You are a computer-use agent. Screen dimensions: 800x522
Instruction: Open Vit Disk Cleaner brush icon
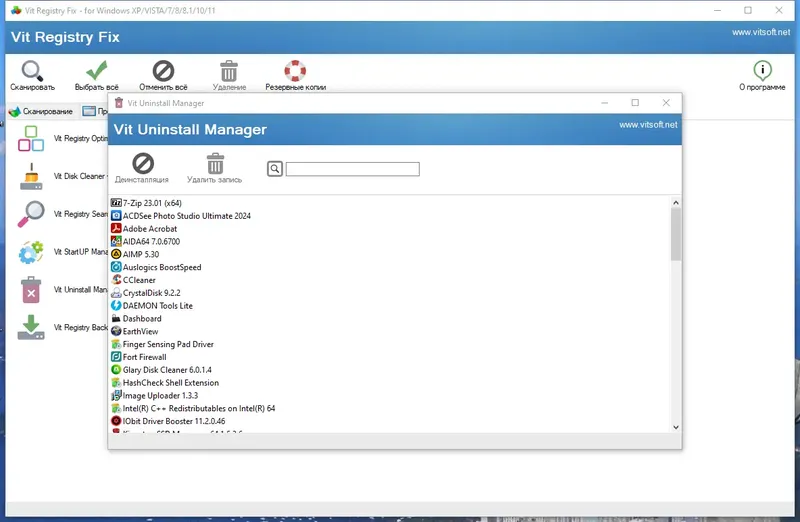pyautogui.click(x=31, y=177)
